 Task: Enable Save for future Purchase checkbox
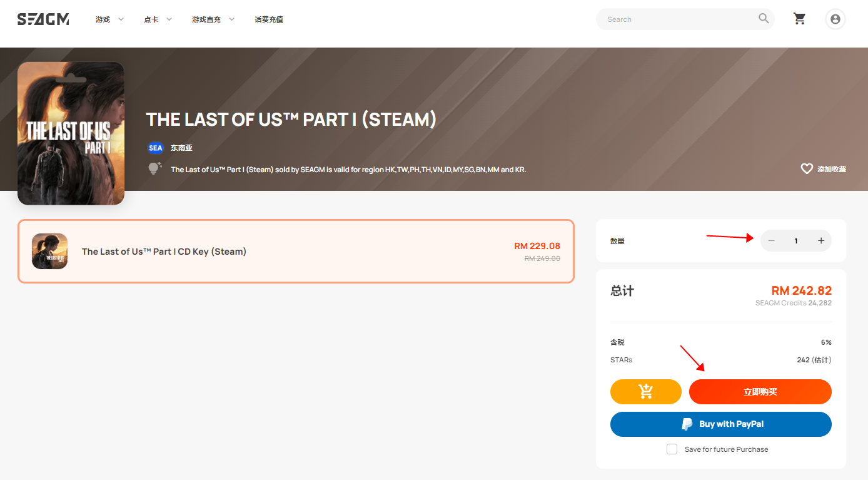pyautogui.click(x=672, y=449)
